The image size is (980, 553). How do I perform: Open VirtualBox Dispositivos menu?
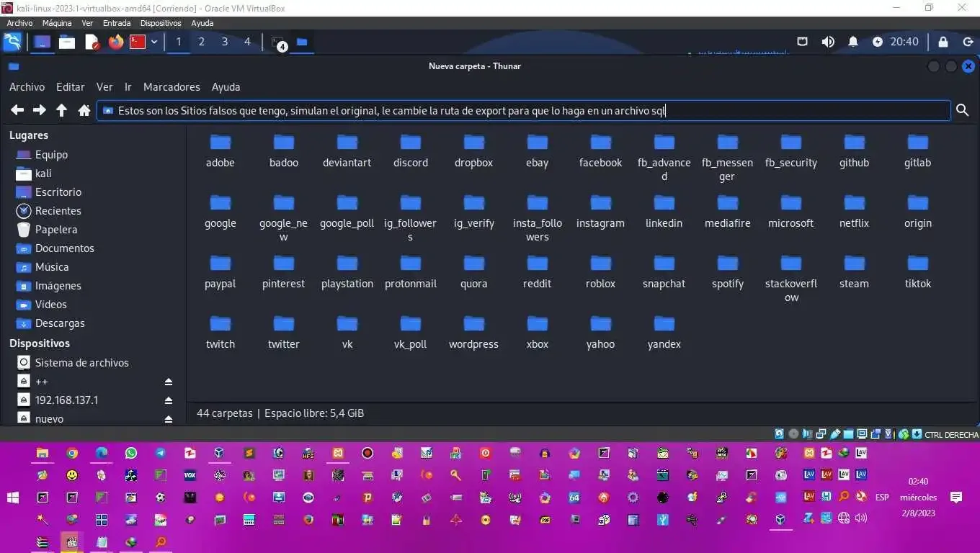click(161, 23)
